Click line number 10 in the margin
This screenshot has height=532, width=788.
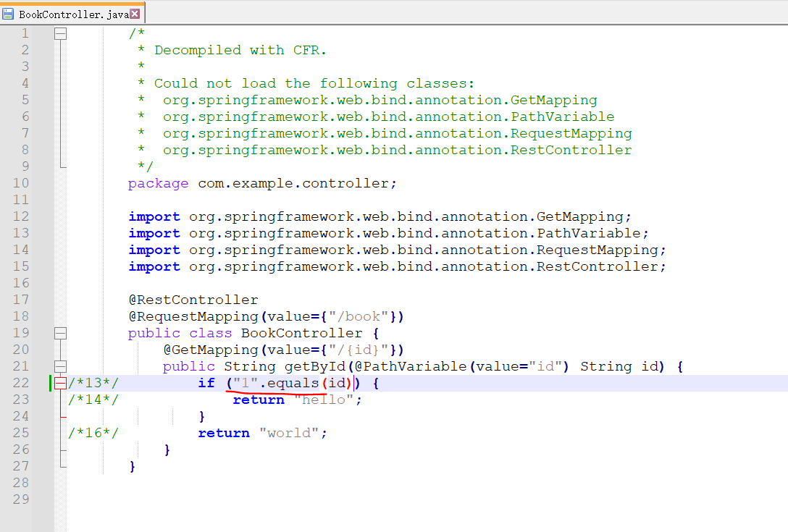(x=21, y=183)
